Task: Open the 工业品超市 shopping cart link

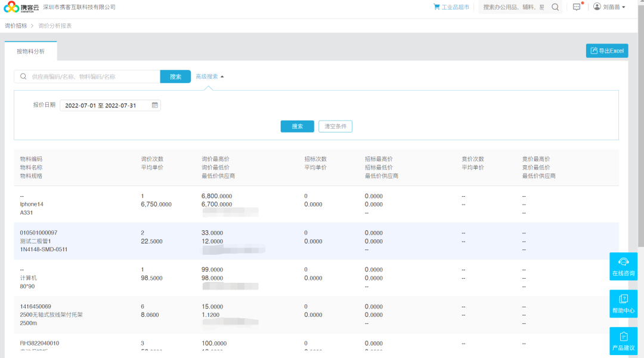Action: [451, 7]
